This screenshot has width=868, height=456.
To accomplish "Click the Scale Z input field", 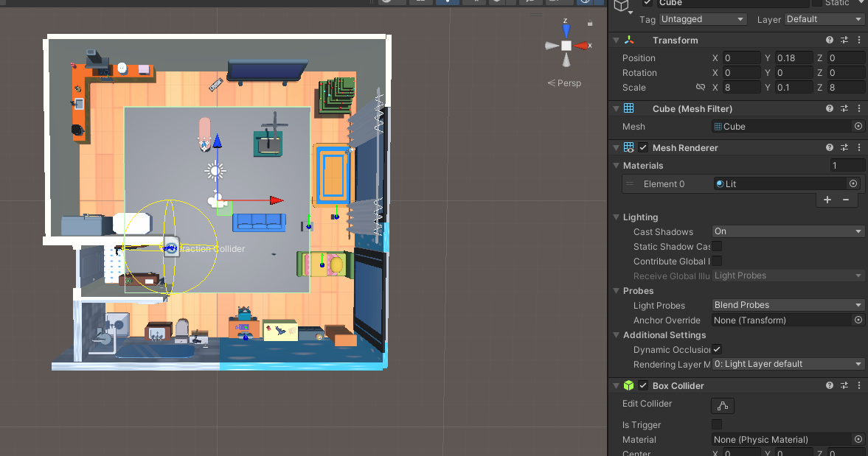I will coord(845,88).
